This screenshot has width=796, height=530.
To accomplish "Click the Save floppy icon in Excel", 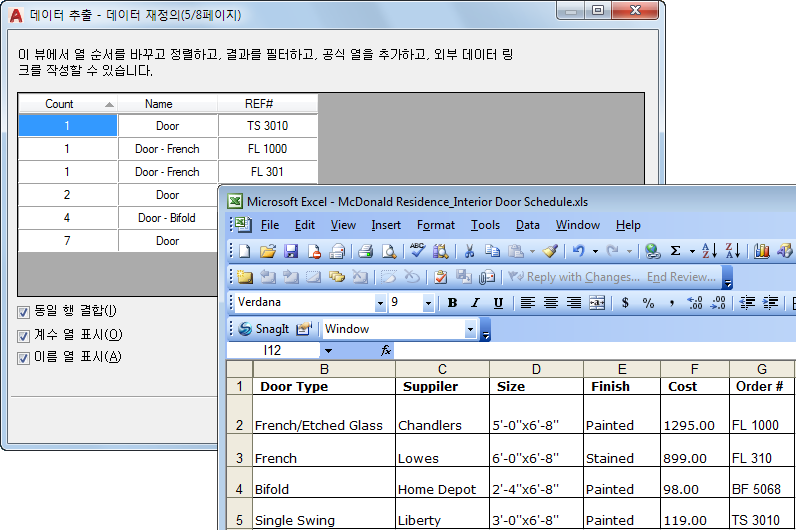I will pyautogui.click(x=291, y=251).
